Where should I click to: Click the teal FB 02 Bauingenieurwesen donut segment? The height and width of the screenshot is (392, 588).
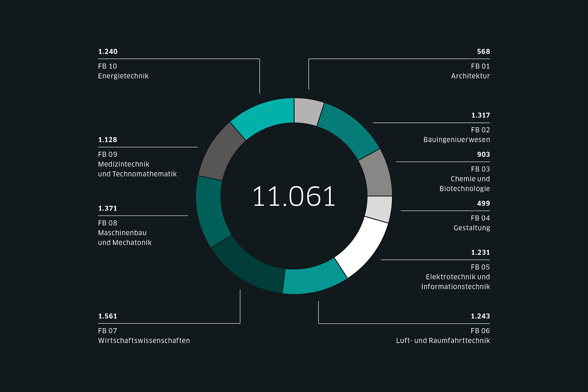pyautogui.click(x=349, y=131)
